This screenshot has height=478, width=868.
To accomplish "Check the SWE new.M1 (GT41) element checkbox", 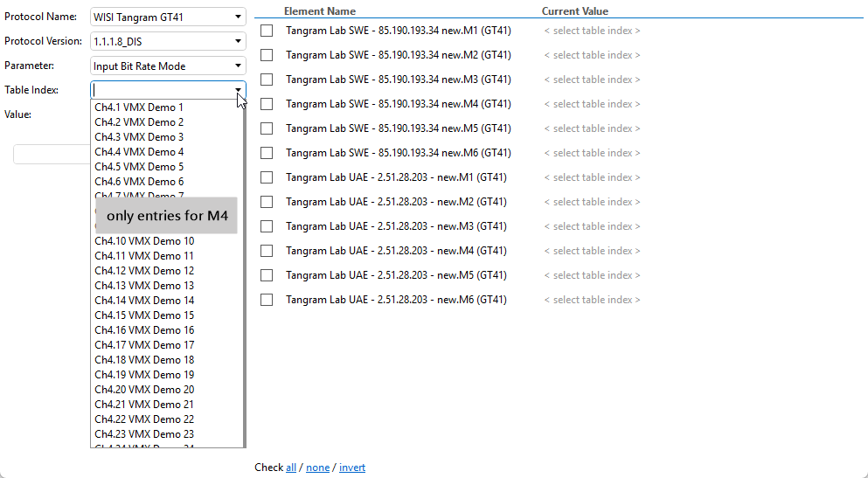I will (267, 31).
